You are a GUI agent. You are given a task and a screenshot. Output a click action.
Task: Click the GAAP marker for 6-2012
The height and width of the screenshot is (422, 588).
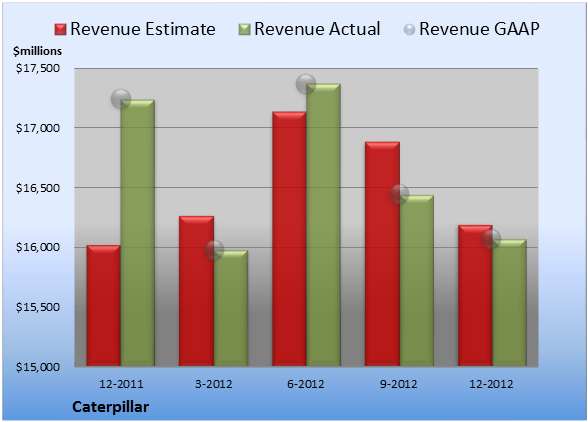[x=306, y=83]
